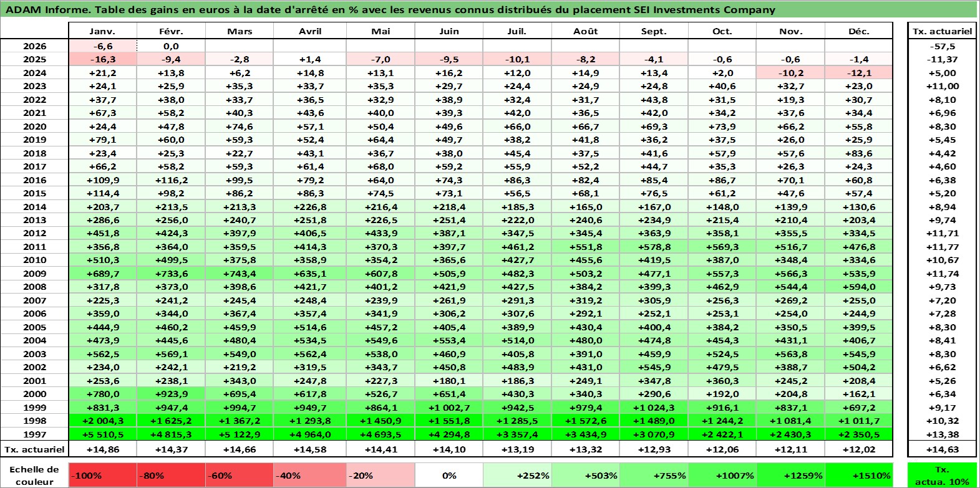Select cell 0,0 in February 2026

171,46
